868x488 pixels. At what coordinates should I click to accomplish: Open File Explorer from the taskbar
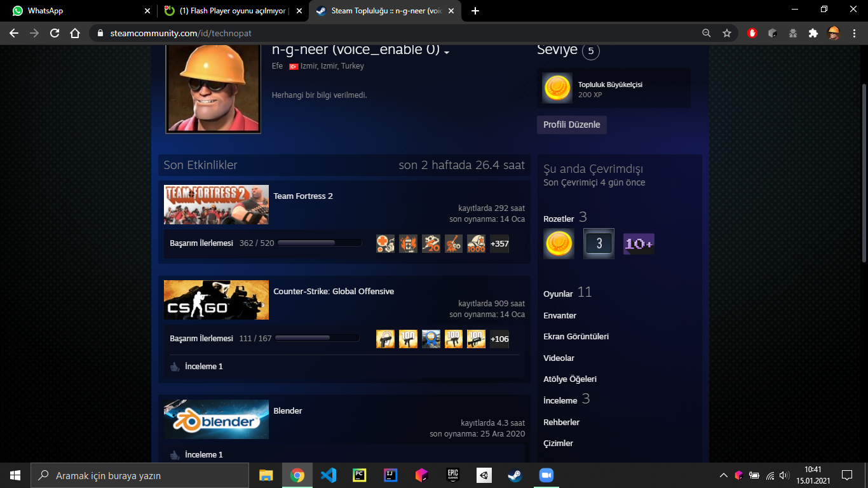[266, 475]
